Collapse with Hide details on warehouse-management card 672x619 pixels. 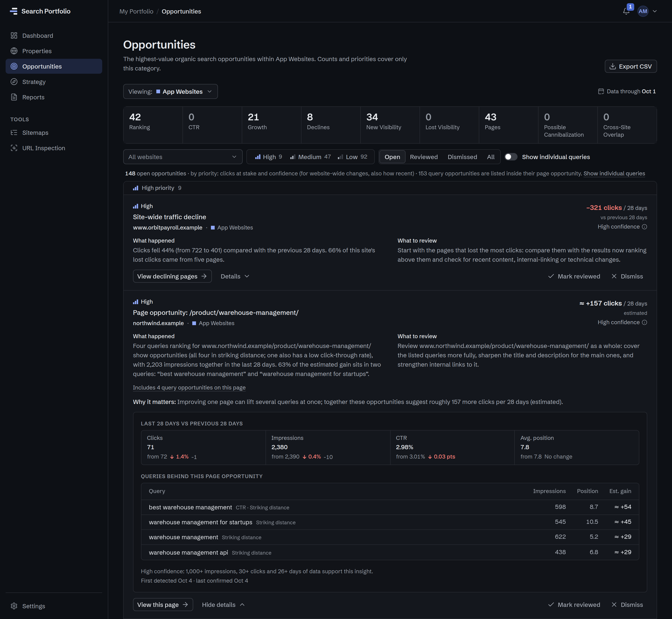(x=223, y=605)
